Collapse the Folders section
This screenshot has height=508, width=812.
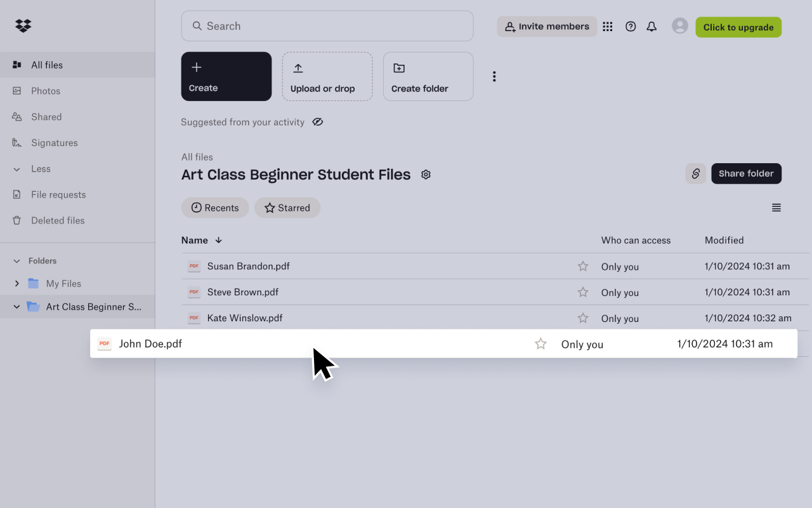17,261
